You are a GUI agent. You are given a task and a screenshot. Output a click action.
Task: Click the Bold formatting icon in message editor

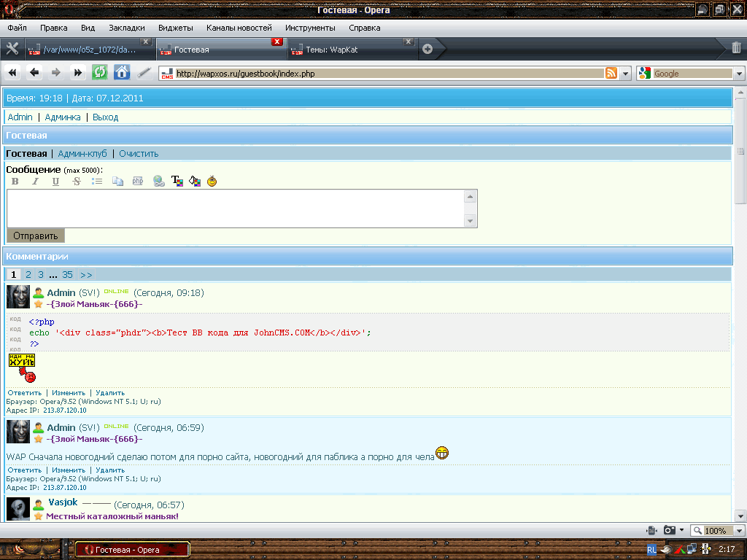[x=15, y=182]
